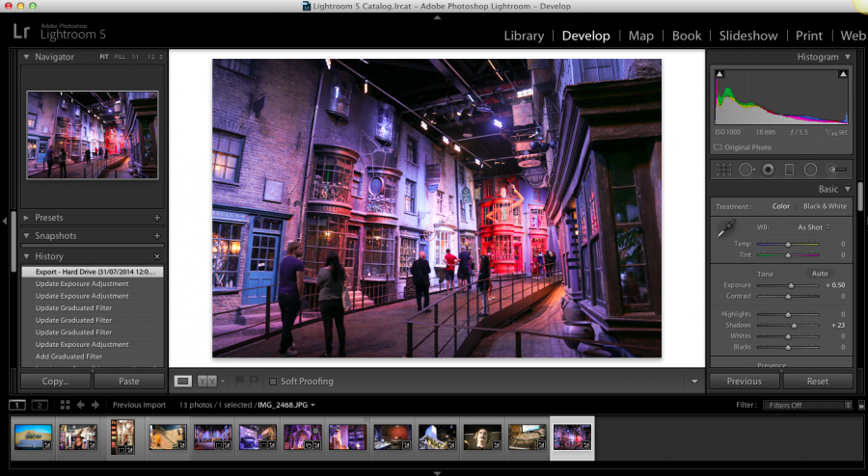Select the Adjustment Brush tool
The image size is (868, 476).
tap(836, 170)
